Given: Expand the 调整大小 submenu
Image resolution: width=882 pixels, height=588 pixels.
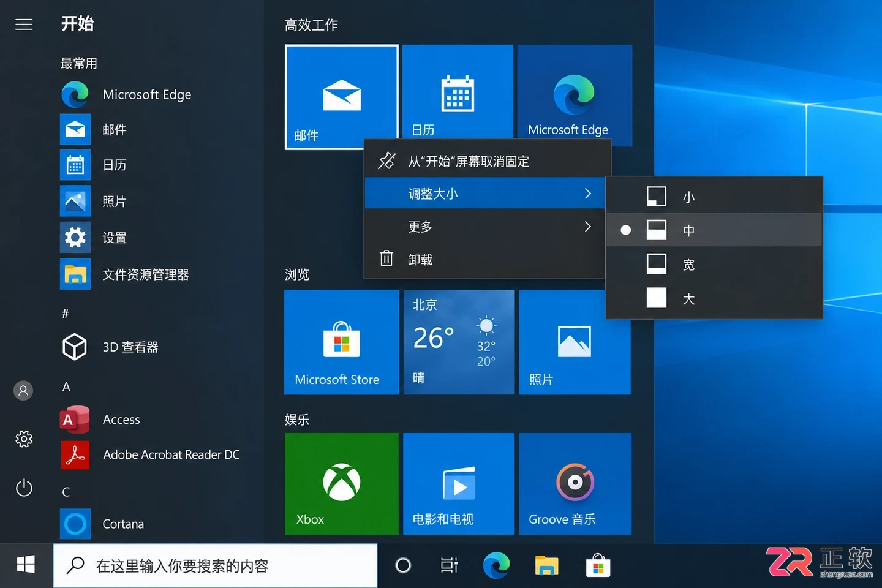Looking at the screenshot, I should click(x=485, y=194).
